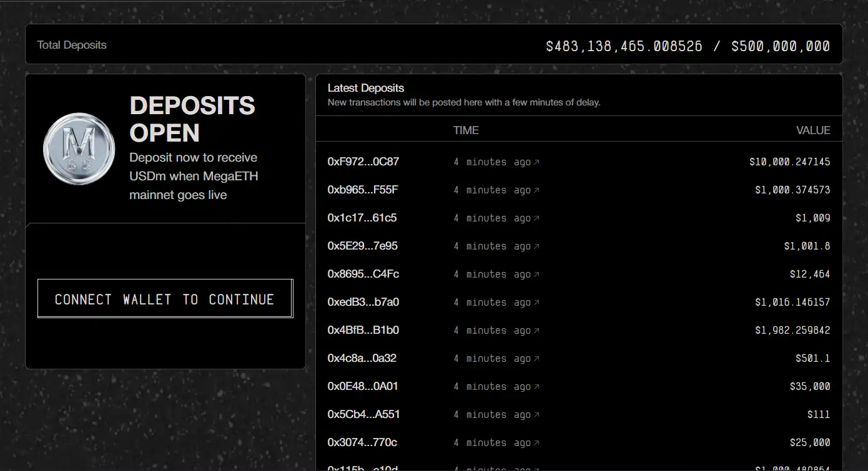The width and height of the screenshot is (868, 471).
Task: Click the VALUE column header
Action: [813, 130]
